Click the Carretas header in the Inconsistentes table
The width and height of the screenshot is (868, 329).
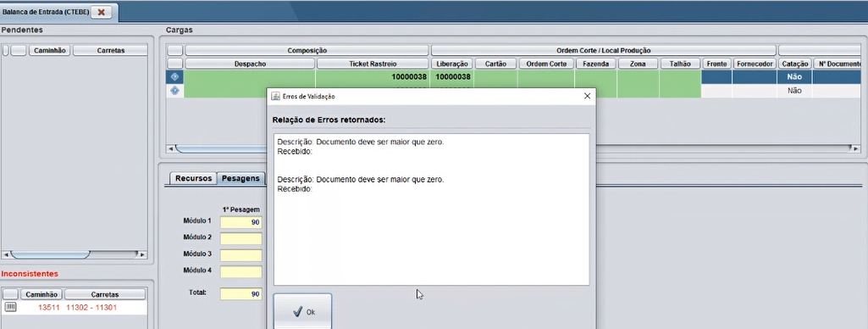(x=105, y=295)
